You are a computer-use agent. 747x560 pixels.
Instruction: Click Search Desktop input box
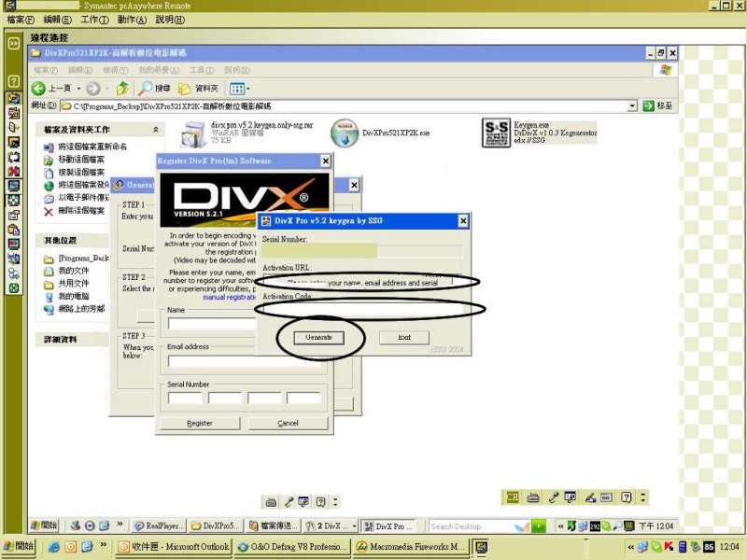(472, 526)
